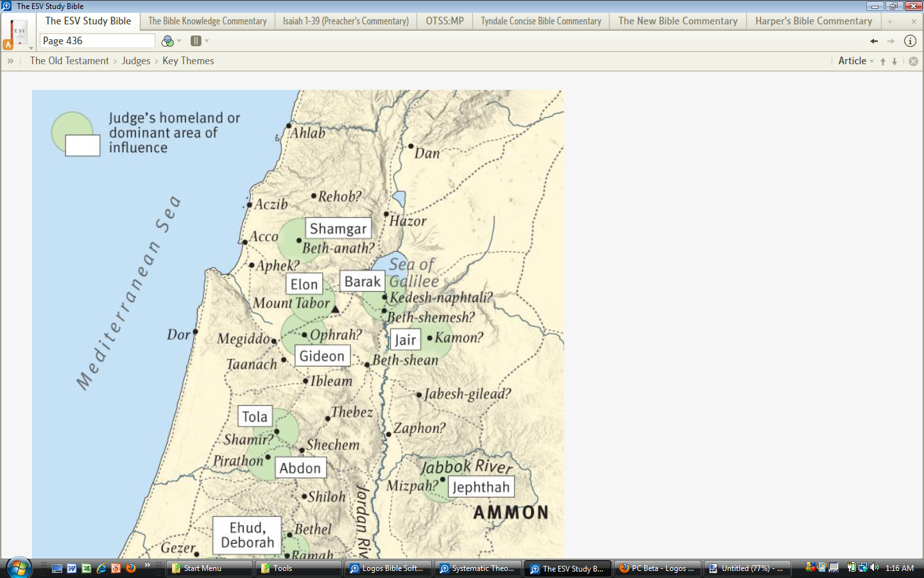Viewport: 924px width, 578px height.
Task: Click the ESV Study Bible book cover icon
Action: (19, 33)
